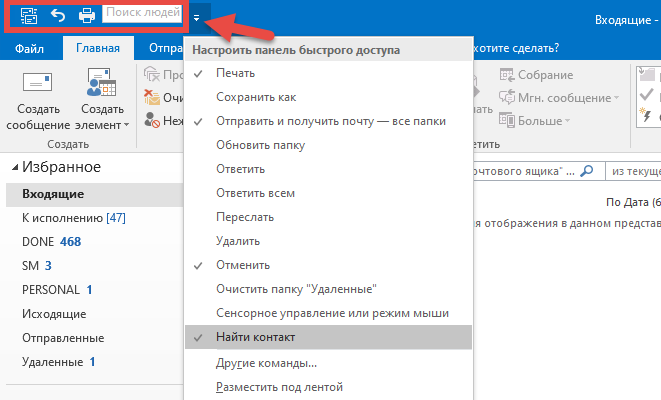Collapse the 'Избранное' folder group
Image resolution: width=661 pixels, height=400 pixels.
tap(15, 168)
